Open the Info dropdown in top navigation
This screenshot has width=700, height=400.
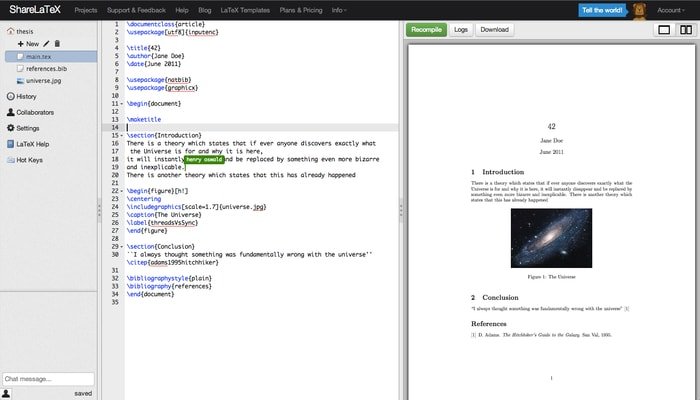339,10
